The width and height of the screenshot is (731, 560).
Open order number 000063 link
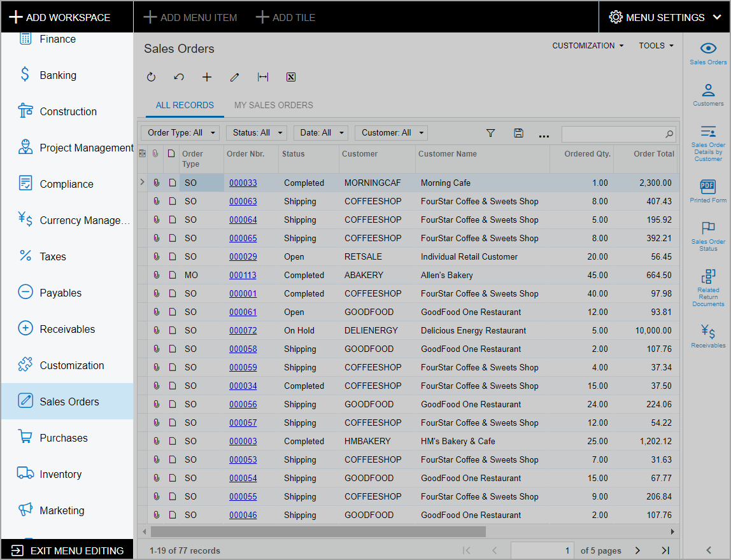[x=243, y=201]
